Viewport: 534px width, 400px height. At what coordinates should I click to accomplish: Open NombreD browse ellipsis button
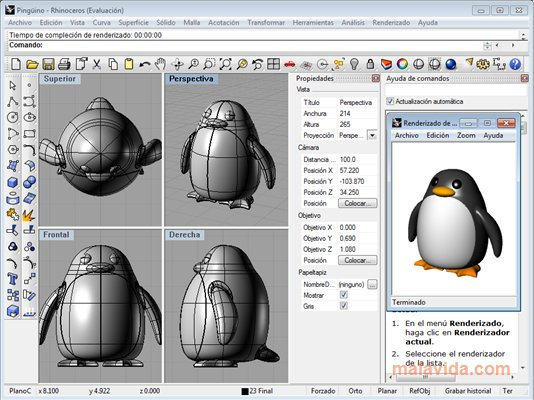coord(372,284)
